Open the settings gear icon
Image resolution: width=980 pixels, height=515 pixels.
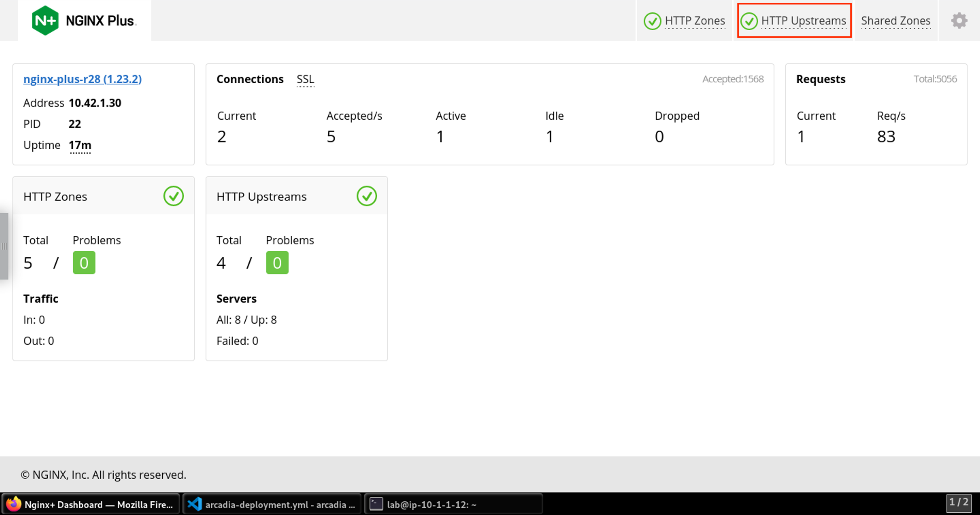click(959, 20)
